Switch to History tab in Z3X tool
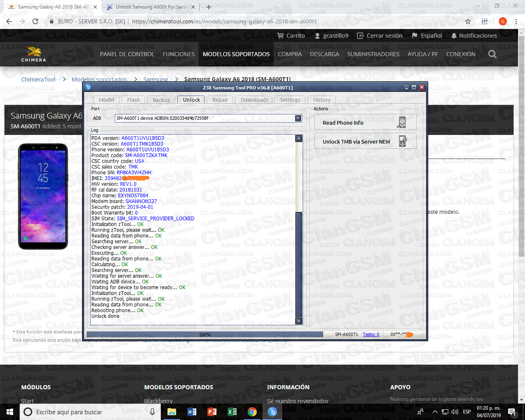 [x=322, y=100]
